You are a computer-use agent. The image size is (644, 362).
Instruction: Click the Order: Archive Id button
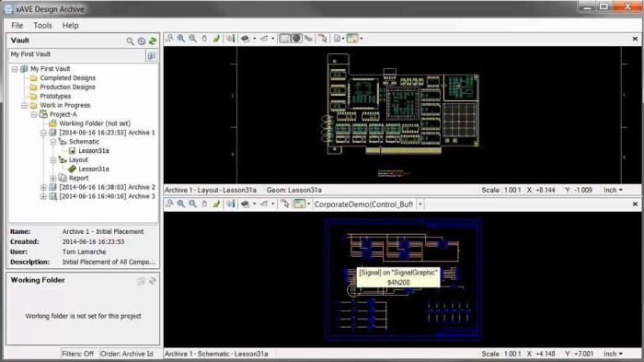point(127,354)
